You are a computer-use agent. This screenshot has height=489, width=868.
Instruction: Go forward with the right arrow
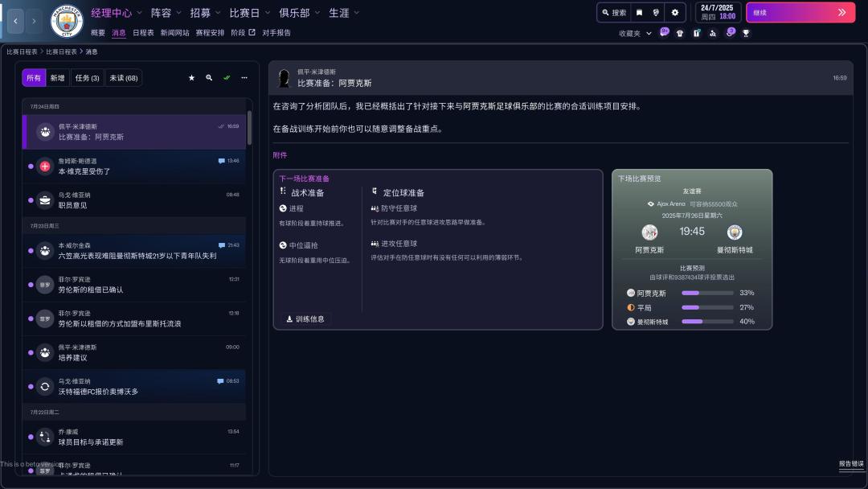(x=34, y=21)
